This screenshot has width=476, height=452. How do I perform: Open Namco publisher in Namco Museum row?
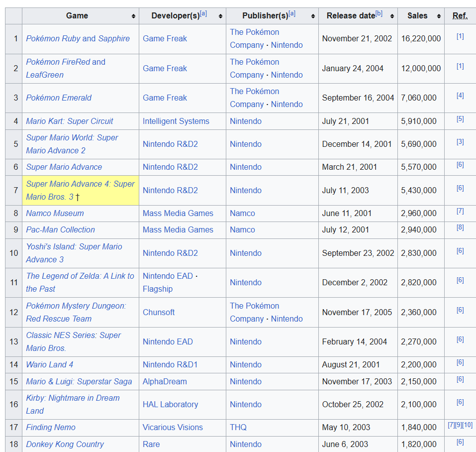[x=243, y=213]
